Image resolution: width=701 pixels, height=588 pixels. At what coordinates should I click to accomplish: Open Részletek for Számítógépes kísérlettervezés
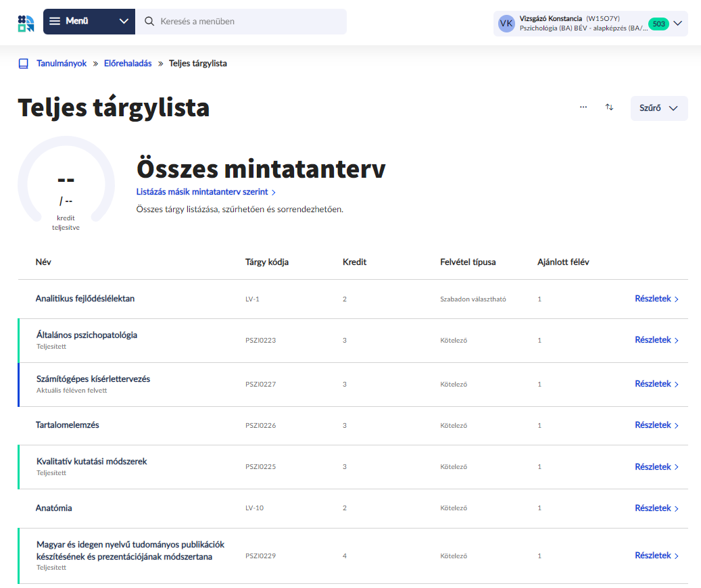[x=657, y=384]
